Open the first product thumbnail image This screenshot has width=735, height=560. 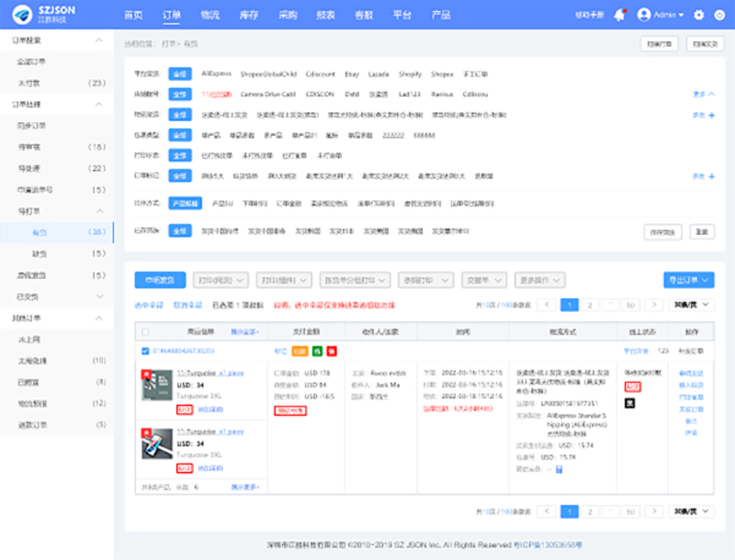157,385
